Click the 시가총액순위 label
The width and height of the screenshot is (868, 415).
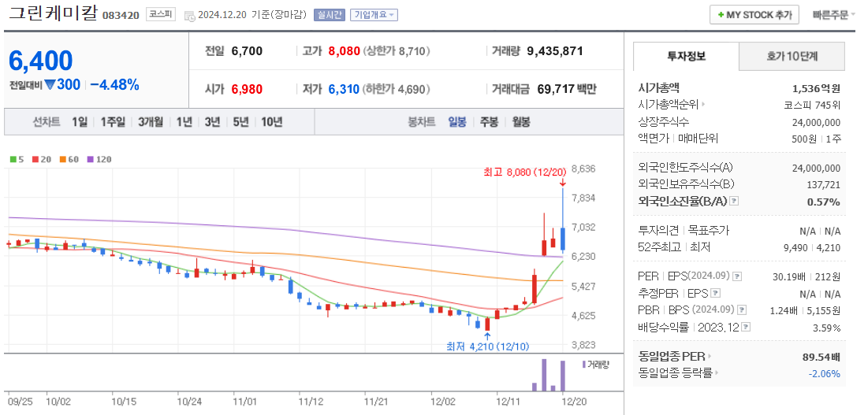[669, 105]
